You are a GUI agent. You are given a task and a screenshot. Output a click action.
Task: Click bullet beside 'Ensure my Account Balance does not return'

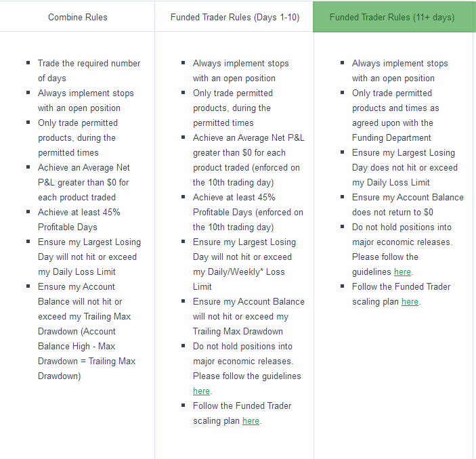pos(343,197)
